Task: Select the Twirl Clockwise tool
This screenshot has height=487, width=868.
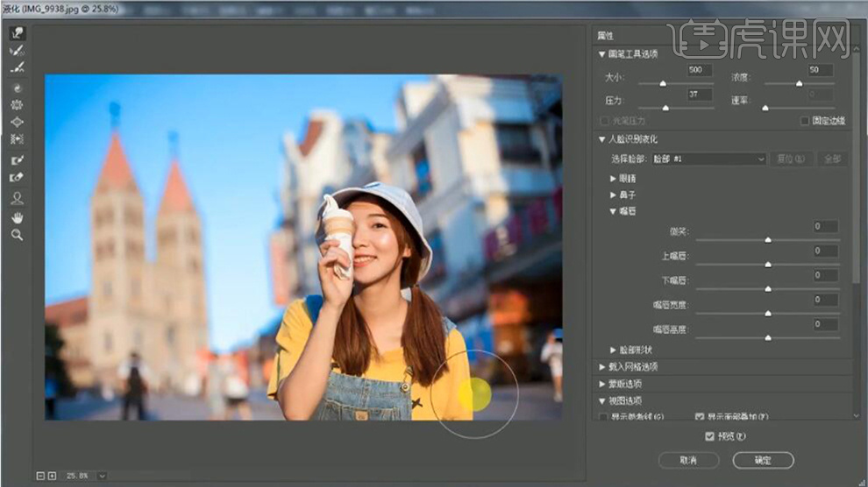Action: pyautogui.click(x=17, y=88)
